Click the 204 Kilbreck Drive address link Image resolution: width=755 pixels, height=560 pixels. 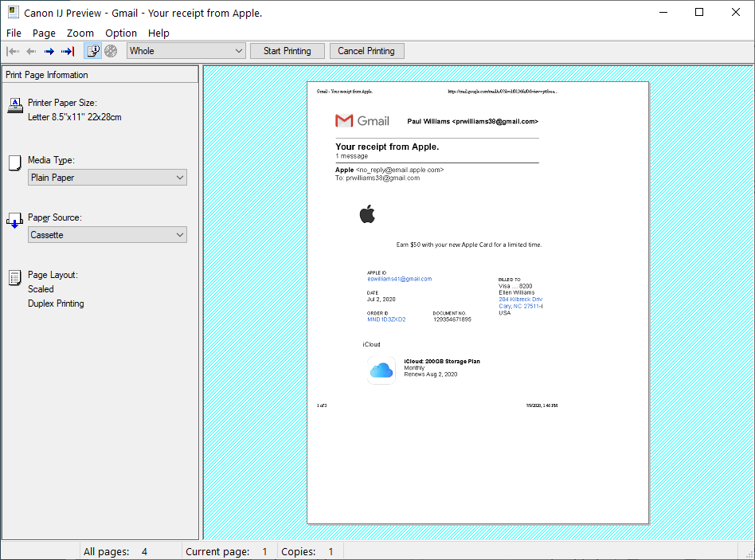click(x=521, y=300)
